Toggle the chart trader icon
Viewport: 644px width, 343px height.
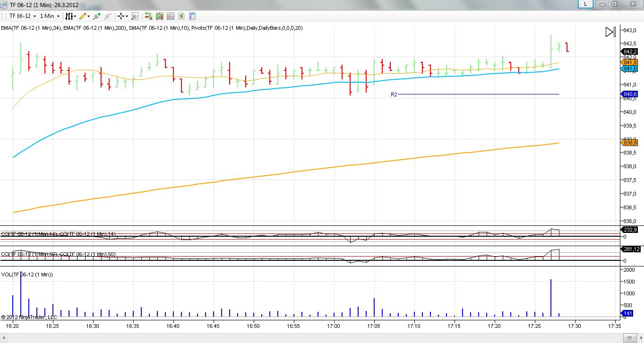pos(148,16)
